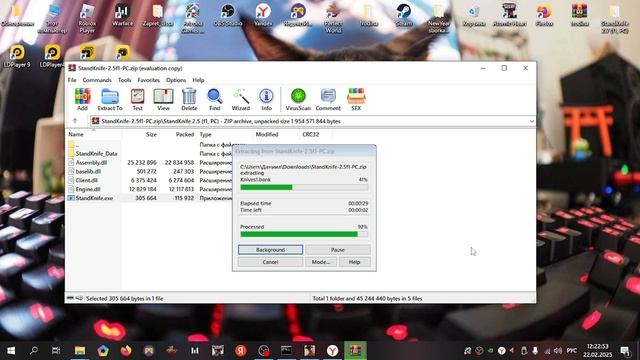Click the Help button in the extraction dialog

pos(354,262)
